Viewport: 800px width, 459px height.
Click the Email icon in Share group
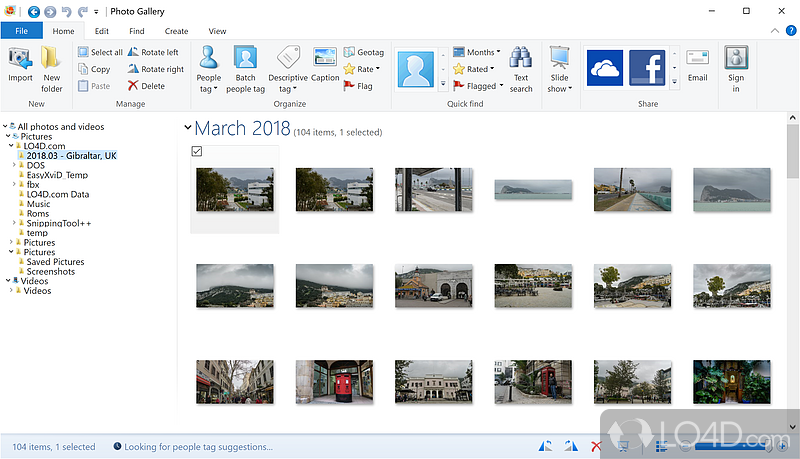click(697, 63)
